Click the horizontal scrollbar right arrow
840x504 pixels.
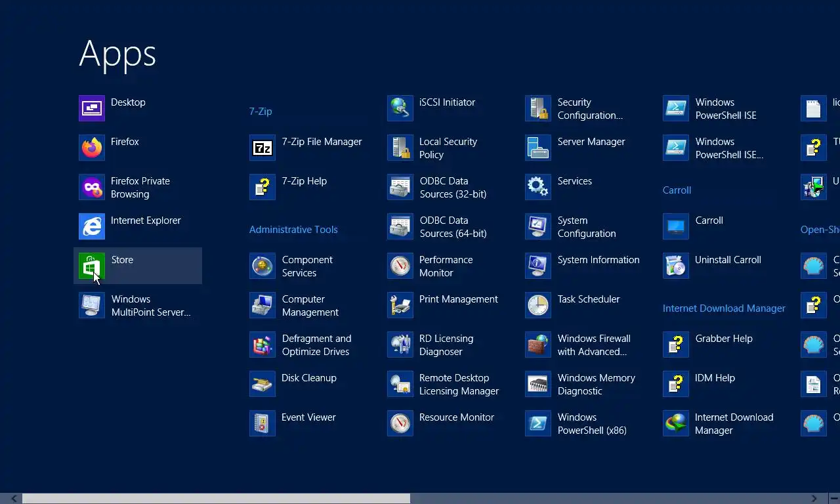[x=814, y=499]
